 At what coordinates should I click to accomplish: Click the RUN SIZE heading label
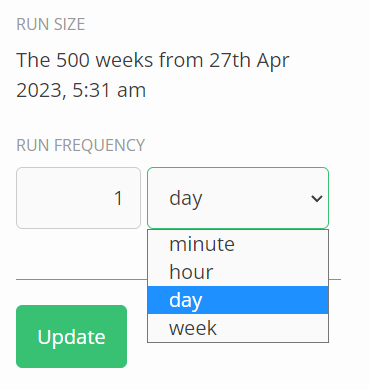click(51, 24)
